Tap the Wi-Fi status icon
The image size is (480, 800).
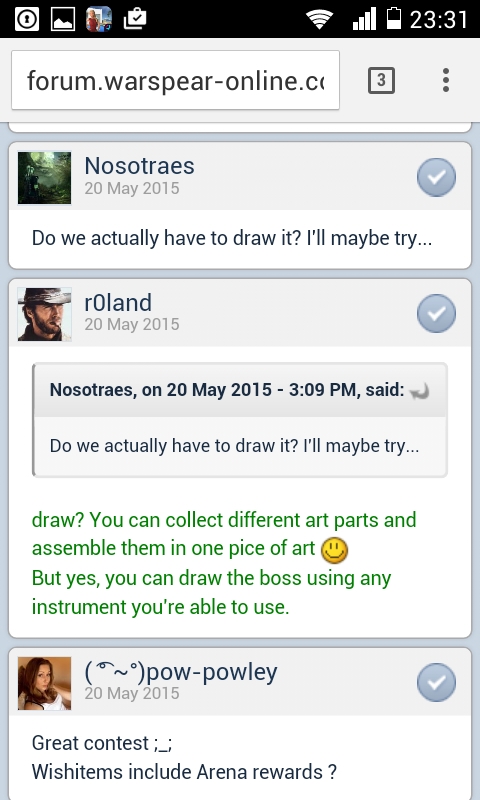[x=319, y=19]
